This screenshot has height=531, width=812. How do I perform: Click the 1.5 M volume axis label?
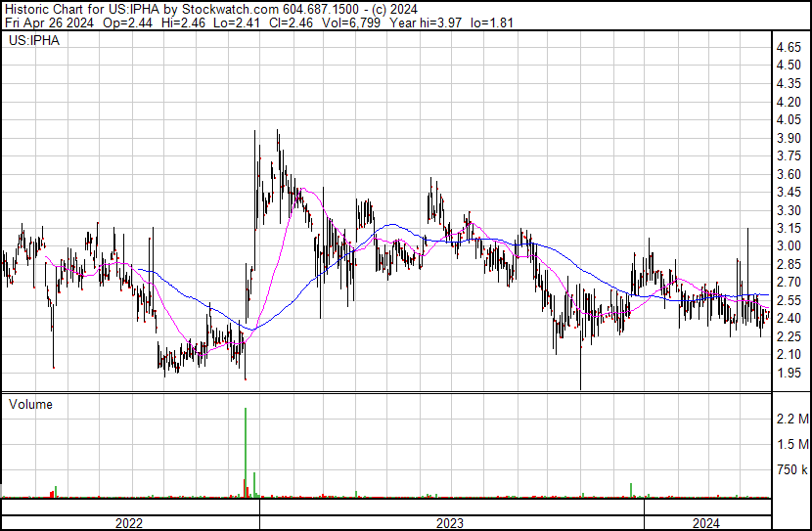pyautogui.click(x=790, y=445)
